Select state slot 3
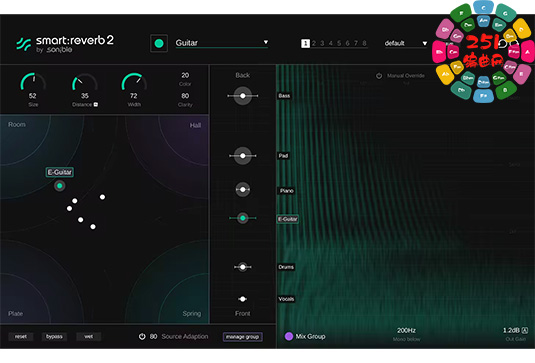Image resolution: width=535 pixels, height=363 pixels. (x=322, y=43)
